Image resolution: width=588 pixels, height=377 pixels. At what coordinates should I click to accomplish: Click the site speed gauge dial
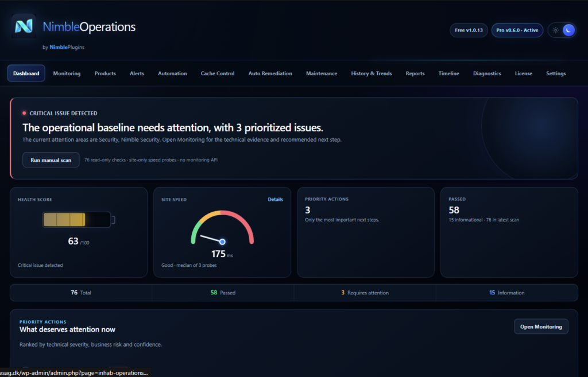point(222,228)
